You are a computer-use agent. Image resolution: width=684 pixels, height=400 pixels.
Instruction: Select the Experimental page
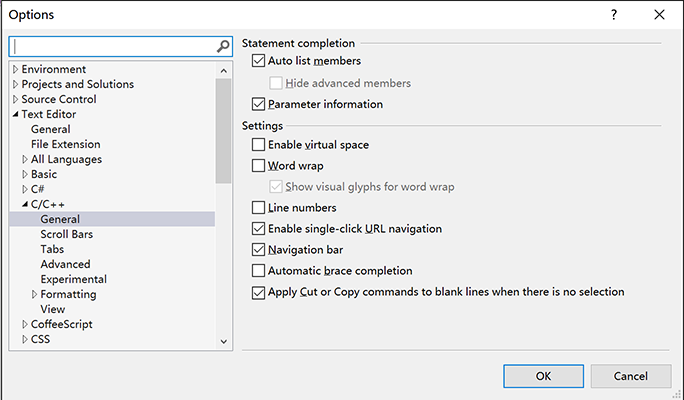pyautogui.click(x=74, y=279)
